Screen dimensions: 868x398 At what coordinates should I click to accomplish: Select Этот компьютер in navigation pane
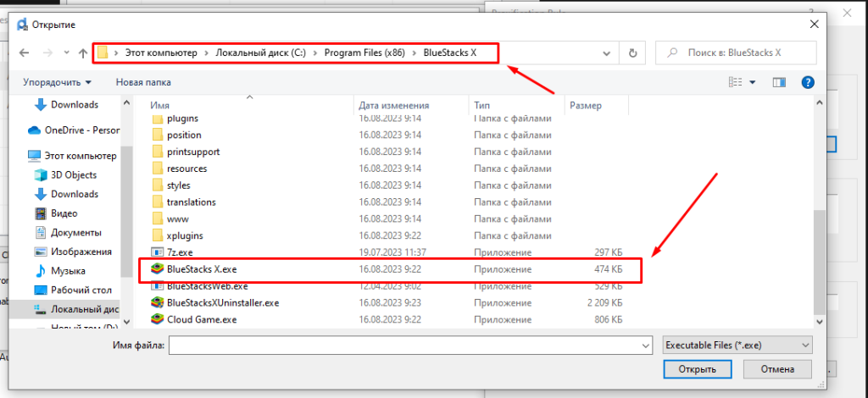[81, 156]
